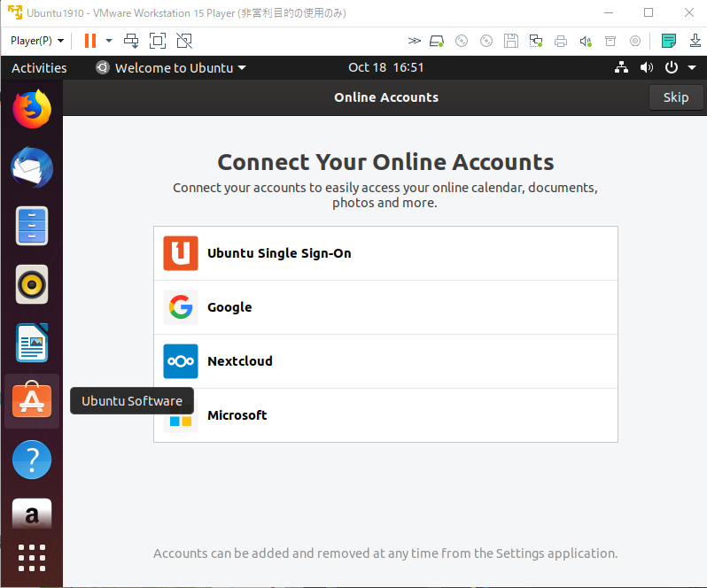Viewport: 707px width, 588px height.
Task: Choose the Google account option
Action: tap(385, 307)
